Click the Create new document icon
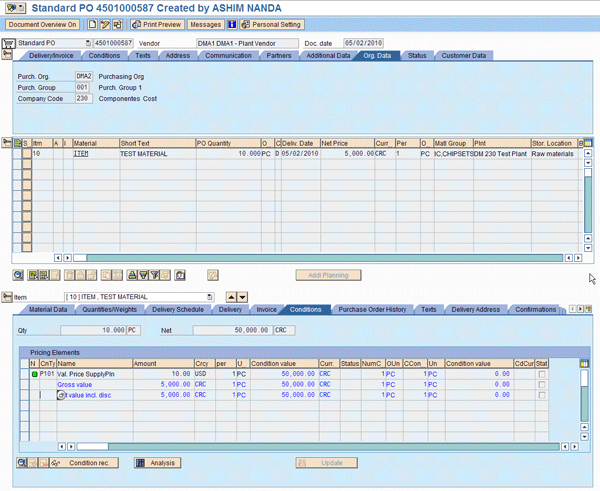 pos(92,23)
